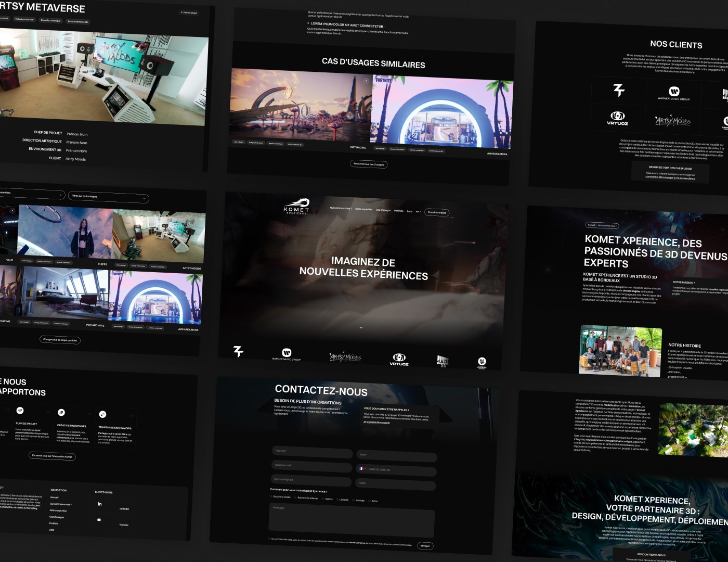Click the LinkedIn icon in footer
This screenshot has height=562, width=728.
click(x=100, y=504)
